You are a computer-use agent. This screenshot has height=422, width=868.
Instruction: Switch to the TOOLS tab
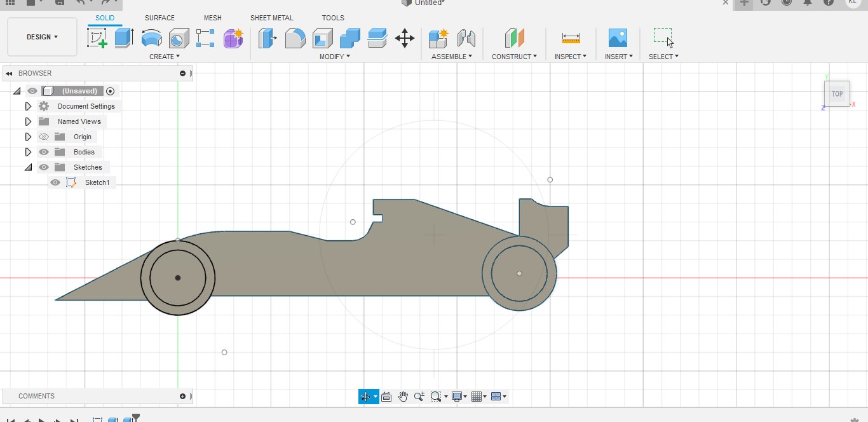coord(333,18)
